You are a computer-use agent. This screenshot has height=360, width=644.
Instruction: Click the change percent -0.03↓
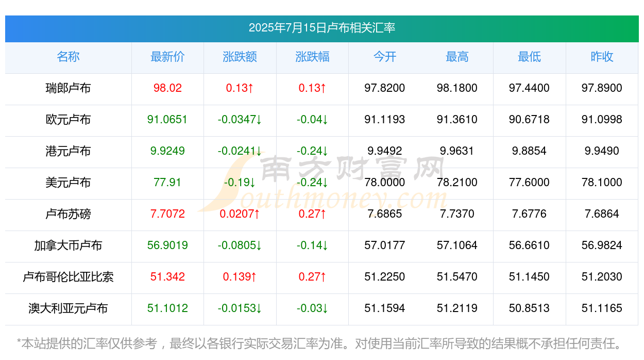(312, 308)
